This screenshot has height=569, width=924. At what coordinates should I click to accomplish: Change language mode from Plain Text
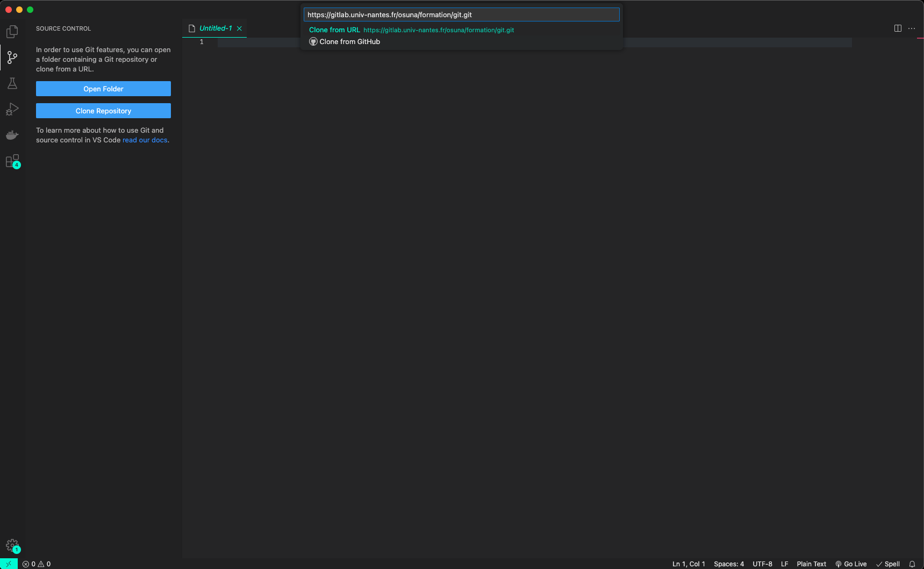coord(811,564)
